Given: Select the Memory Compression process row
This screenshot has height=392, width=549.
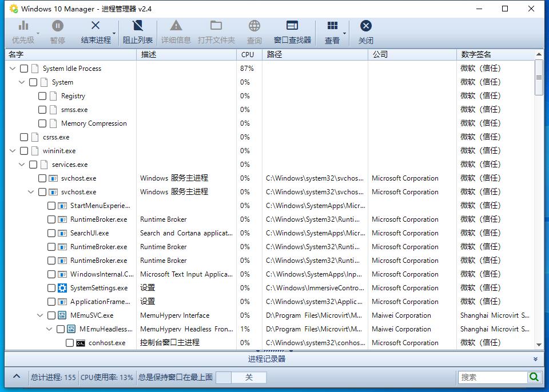Looking at the screenshot, I should coord(269,123).
